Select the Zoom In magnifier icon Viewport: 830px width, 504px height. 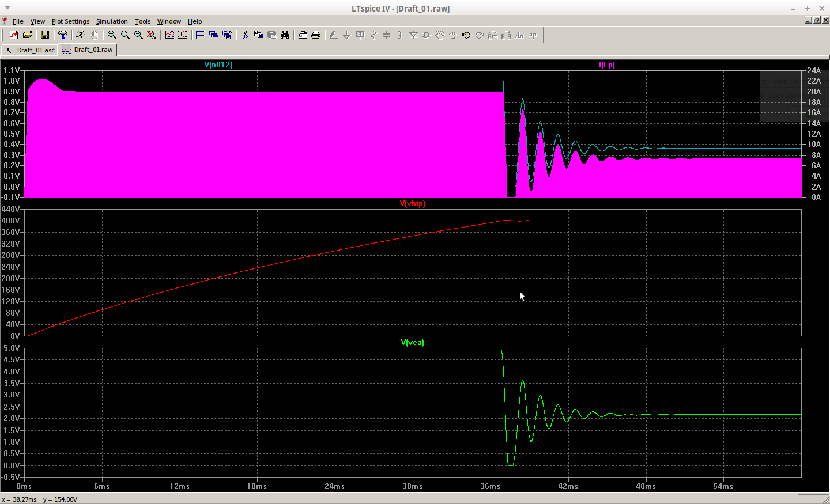pyautogui.click(x=112, y=35)
